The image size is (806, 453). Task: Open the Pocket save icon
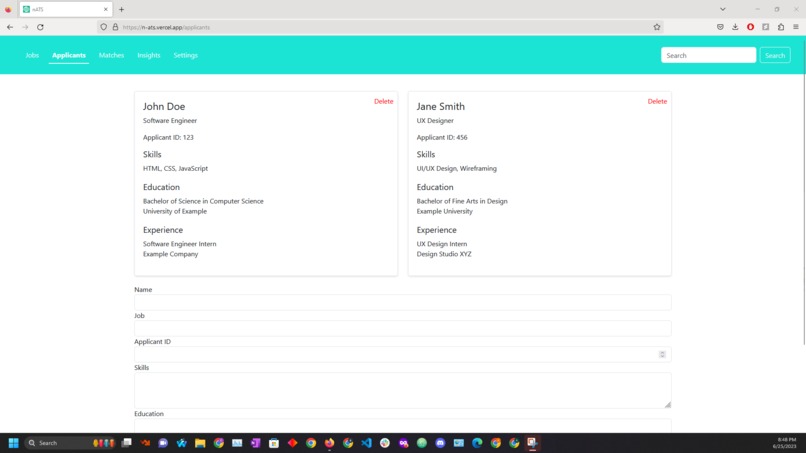[720, 27]
